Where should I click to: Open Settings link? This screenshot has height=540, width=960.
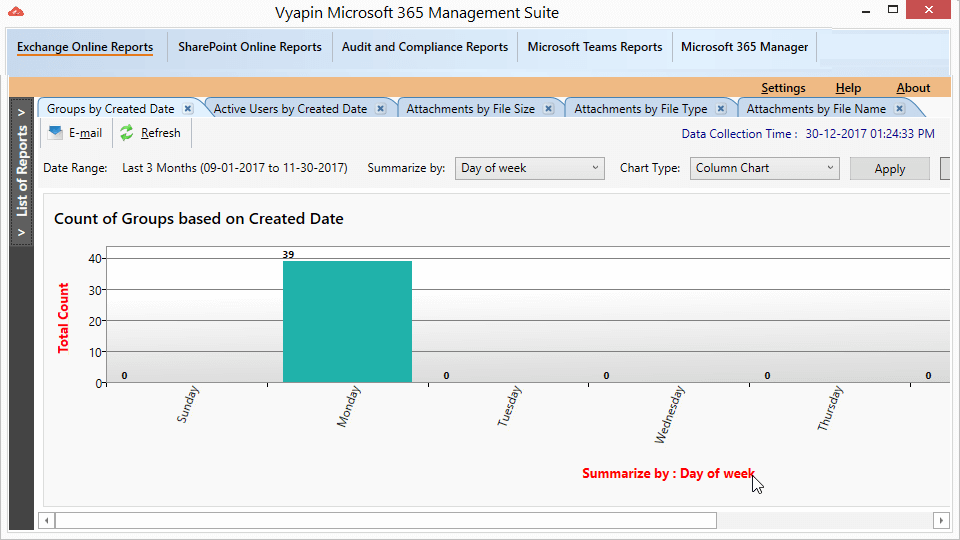tap(783, 88)
